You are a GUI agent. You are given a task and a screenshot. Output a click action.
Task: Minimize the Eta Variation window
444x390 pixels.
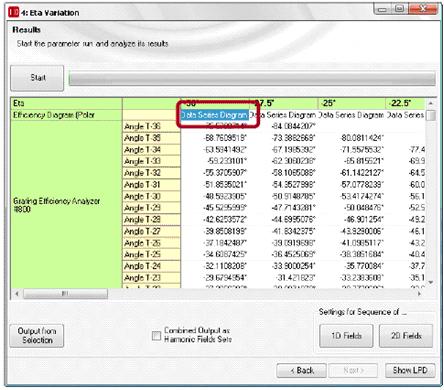pos(382,9)
